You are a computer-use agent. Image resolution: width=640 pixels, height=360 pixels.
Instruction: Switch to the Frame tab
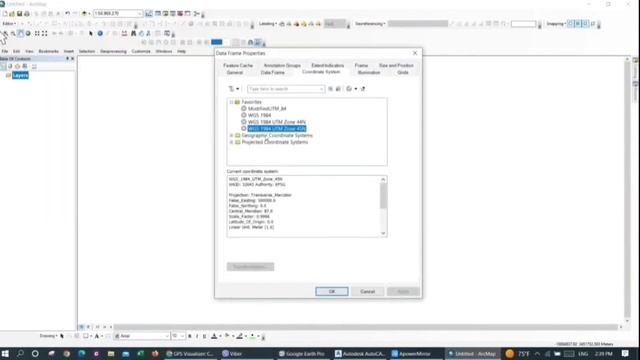(361, 66)
